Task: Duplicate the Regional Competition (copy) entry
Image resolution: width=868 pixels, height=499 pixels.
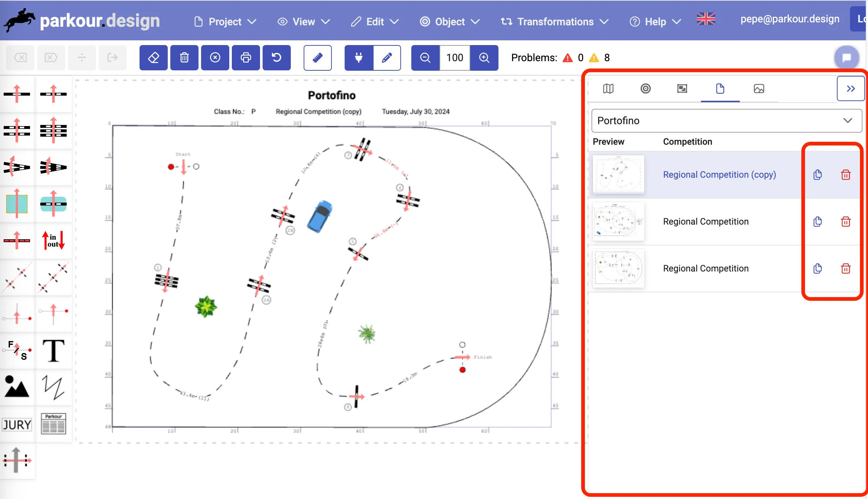Action: pos(817,175)
